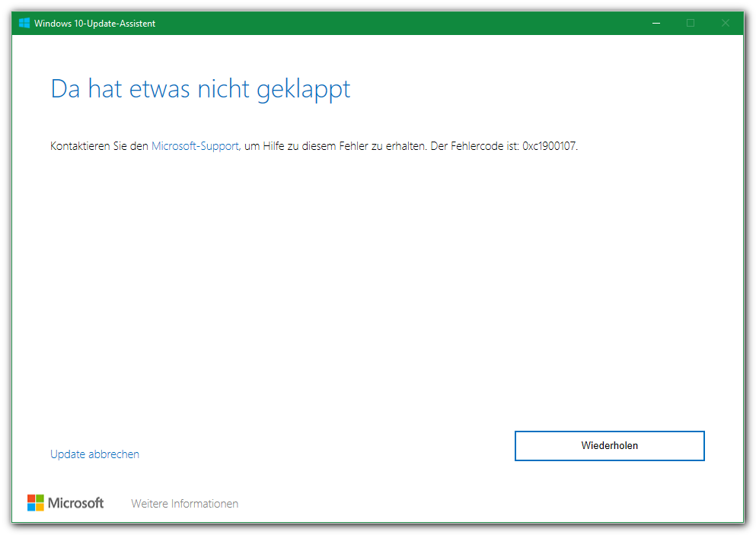Viewport: 756px width, 535px height.
Task: Open the Microsoft-Support link
Action: (x=195, y=146)
